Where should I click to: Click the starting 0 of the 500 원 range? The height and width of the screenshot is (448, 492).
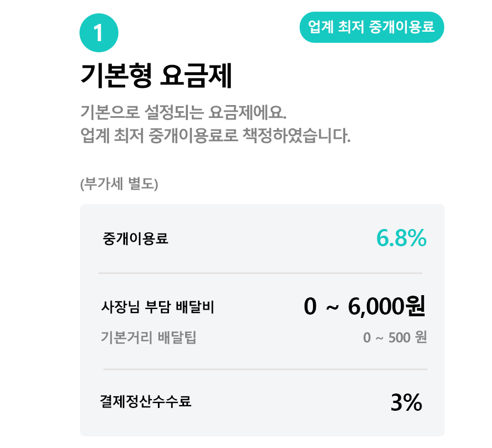(366, 337)
